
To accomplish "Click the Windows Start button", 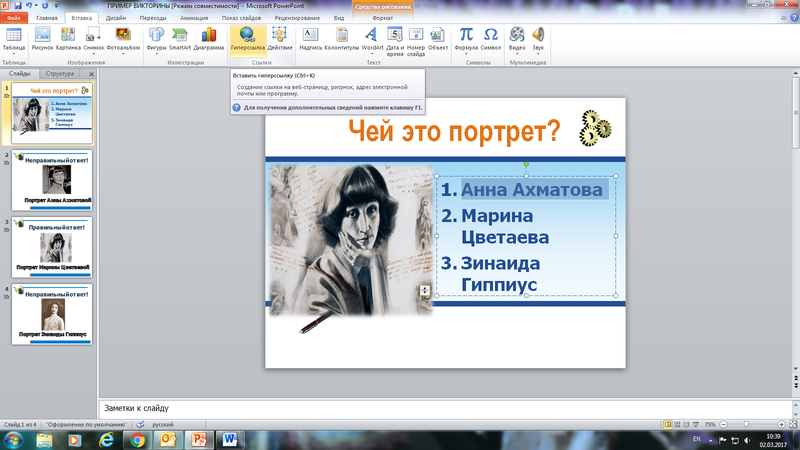I will click(13, 439).
